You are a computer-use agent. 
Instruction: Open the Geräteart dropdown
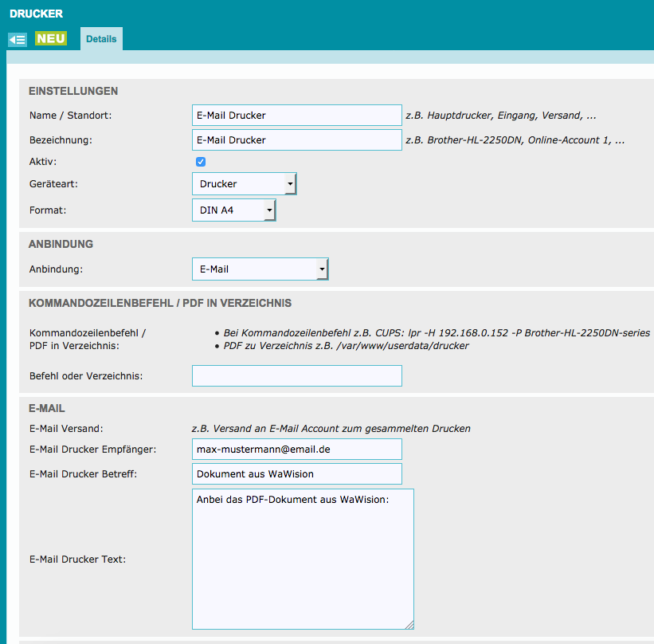pos(245,184)
